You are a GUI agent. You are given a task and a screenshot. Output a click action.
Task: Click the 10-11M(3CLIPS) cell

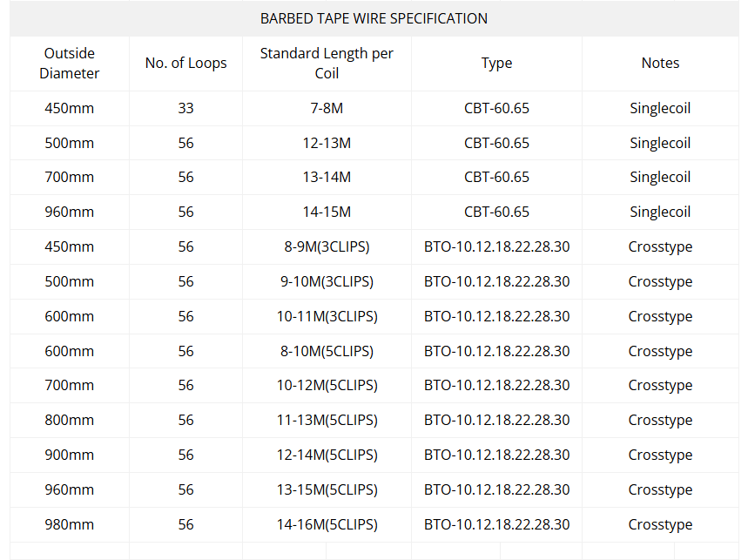[x=327, y=316]
